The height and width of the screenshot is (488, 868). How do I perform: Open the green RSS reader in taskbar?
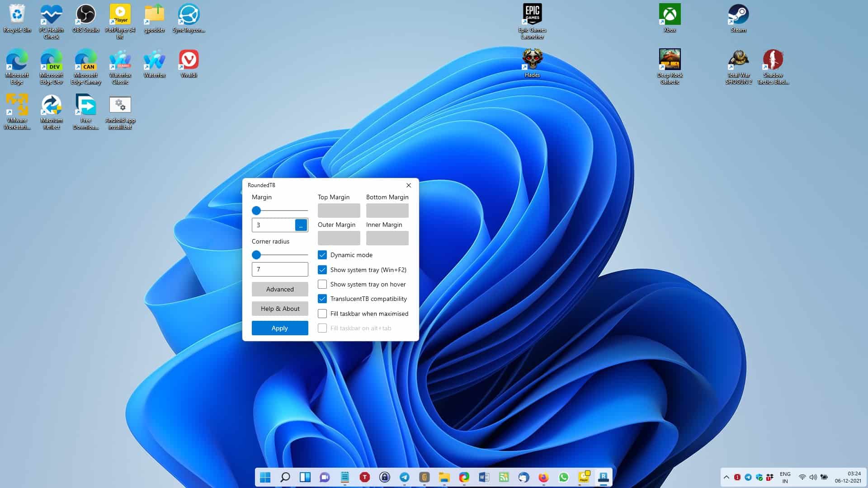pos(504,477)
